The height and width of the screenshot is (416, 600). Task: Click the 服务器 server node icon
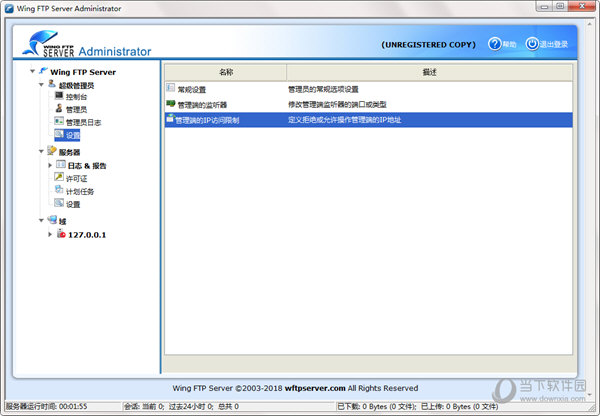pyautogui.click(x=52, y=151)
